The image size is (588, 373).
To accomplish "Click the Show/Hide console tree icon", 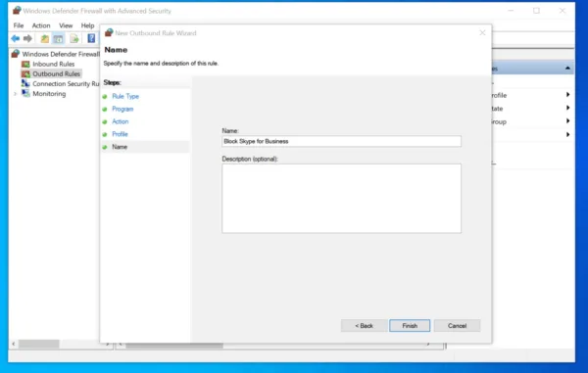I will [58, 38].
